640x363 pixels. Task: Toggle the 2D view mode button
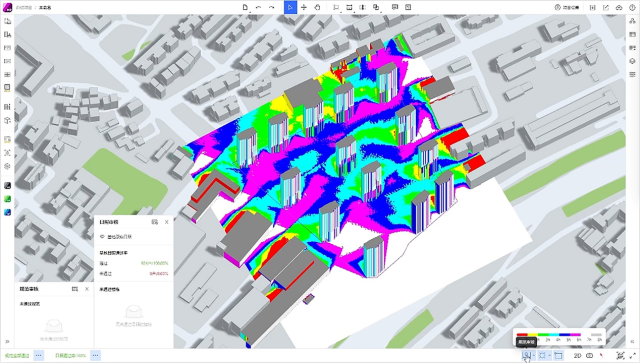tap(577, 356)
